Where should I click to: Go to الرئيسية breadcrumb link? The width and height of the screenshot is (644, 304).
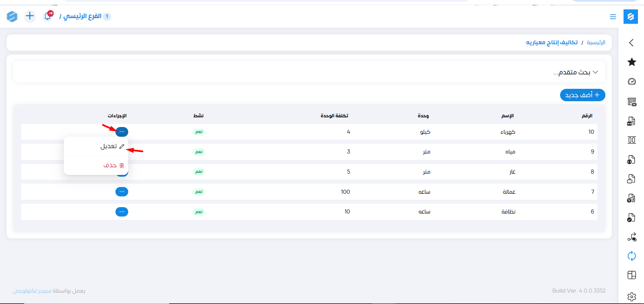pyautogui.click(x=596, y=43)
